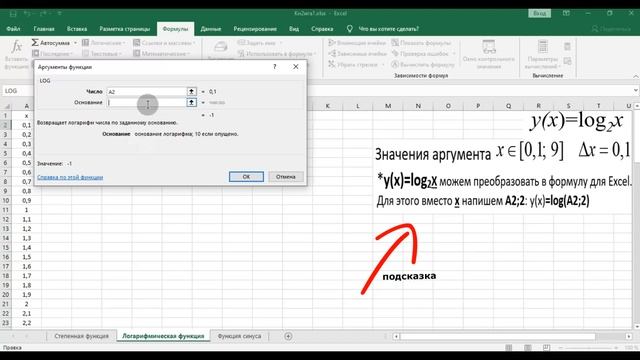Click the Поделиться share button

(611, 29)
